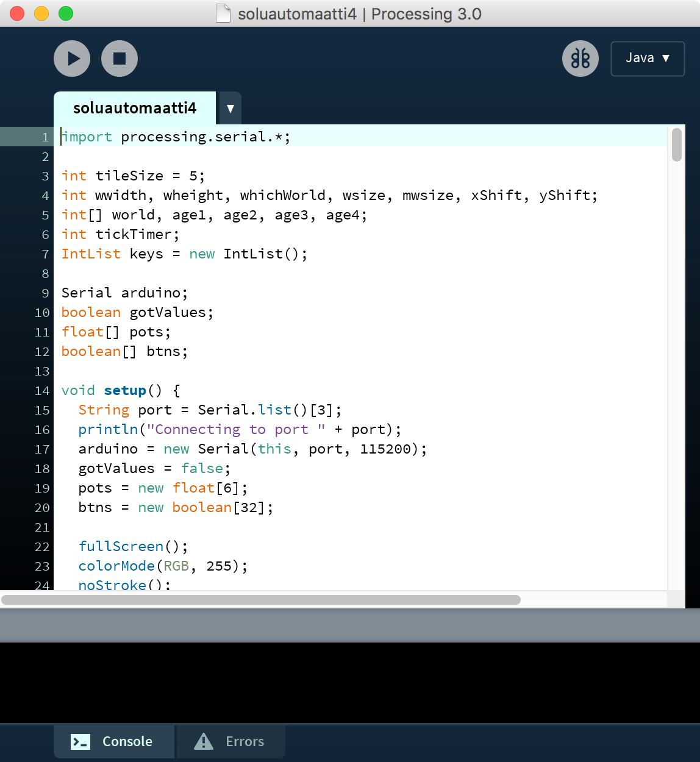The height and width of the screenshot is (762, 700).
Task: Click the println Connecting to port line
Action: point(240,429)
